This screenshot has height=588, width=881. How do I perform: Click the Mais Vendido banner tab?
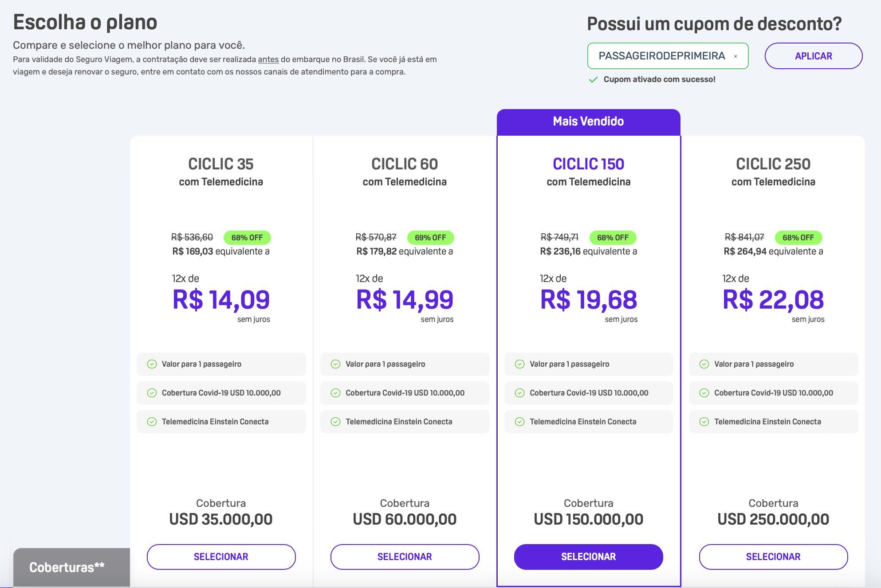pos(588,122)
